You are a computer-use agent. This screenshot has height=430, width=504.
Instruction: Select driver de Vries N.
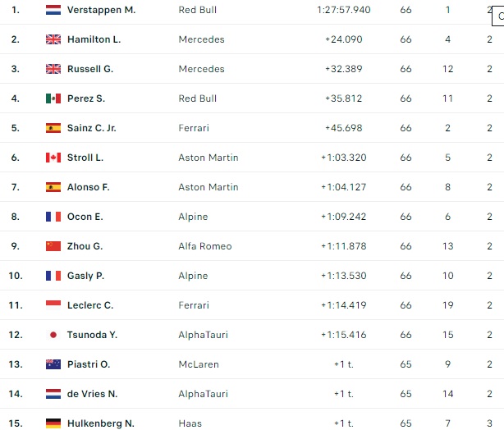pyautogui.click(x=92, y=394)
